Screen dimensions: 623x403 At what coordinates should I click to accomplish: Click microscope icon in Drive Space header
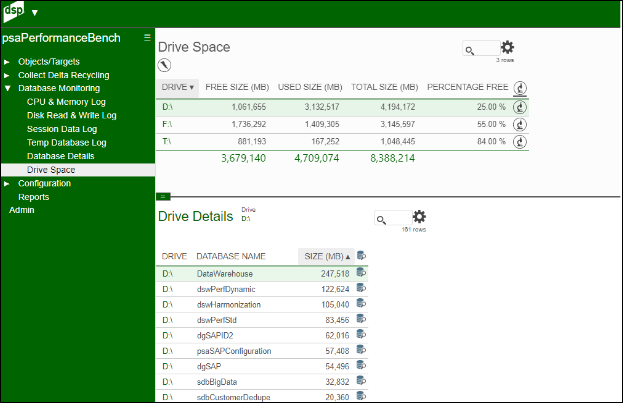pos(520,88)
